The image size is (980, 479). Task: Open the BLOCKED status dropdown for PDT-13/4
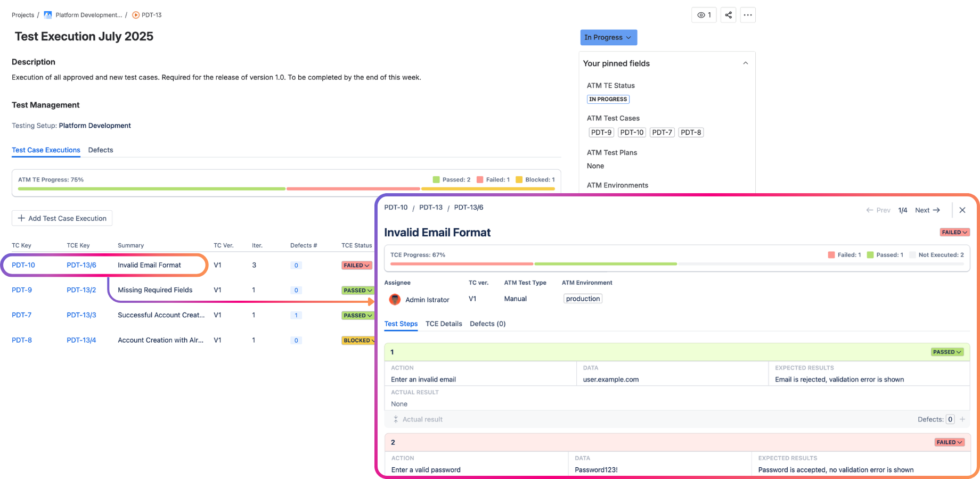point(358,340)
